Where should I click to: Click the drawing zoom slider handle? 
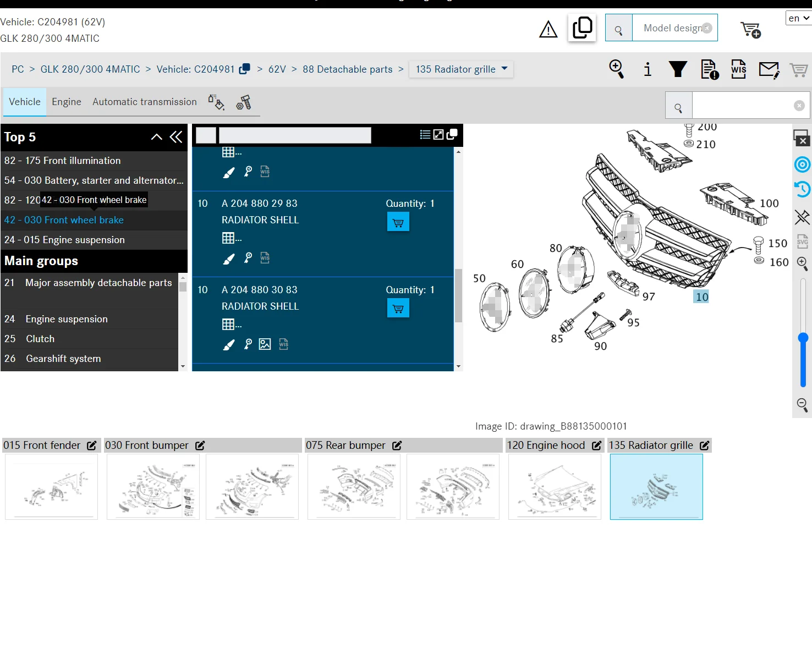pyautogui.click(x=803, y=337)
